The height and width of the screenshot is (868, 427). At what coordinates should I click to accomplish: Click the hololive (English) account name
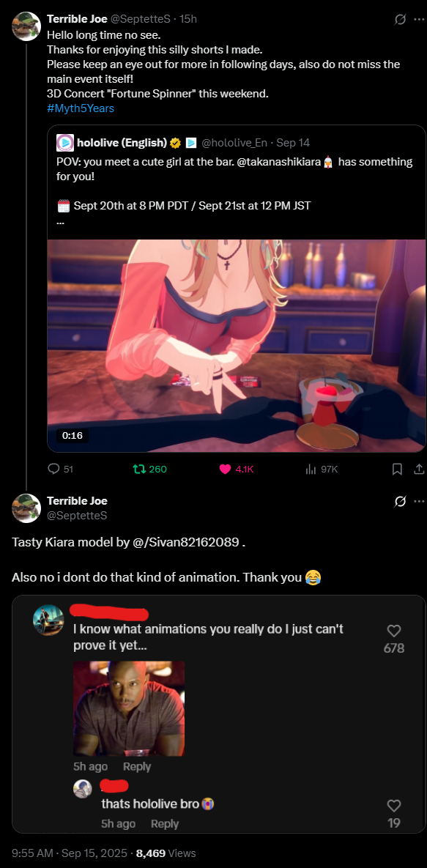[x=122, y=143]
